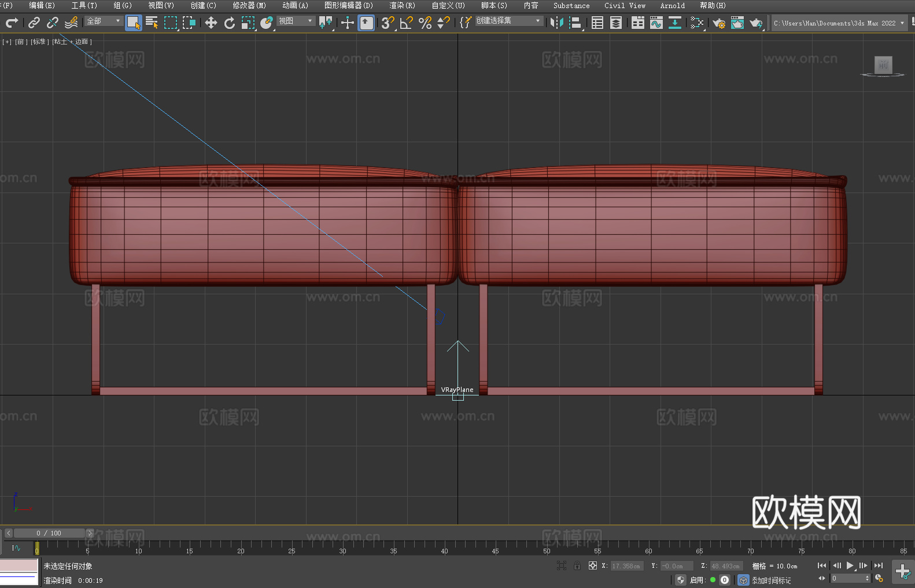Toggle 3D Snaps
This screenshot has width=915, height=588.
click(x=388, y=23)
